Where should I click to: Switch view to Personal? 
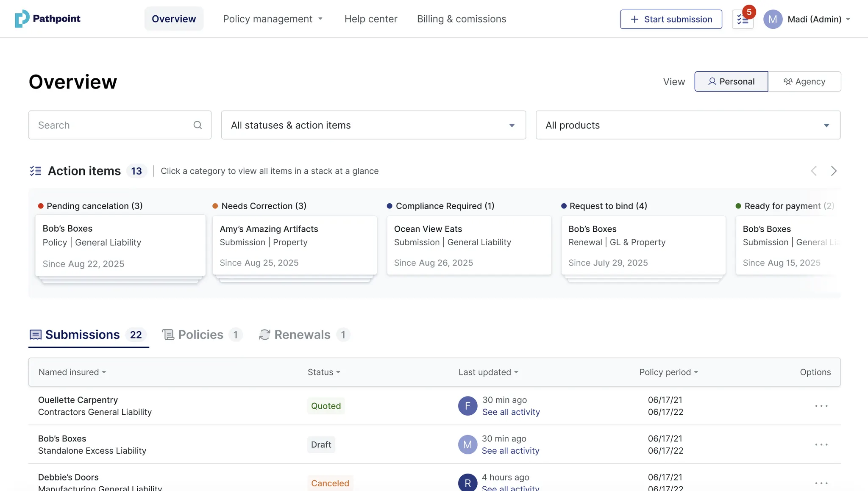pos(731,81)
